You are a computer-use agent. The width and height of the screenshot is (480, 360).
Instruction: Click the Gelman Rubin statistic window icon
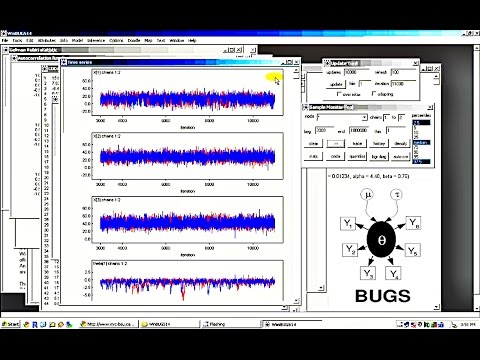coord(5,50)
